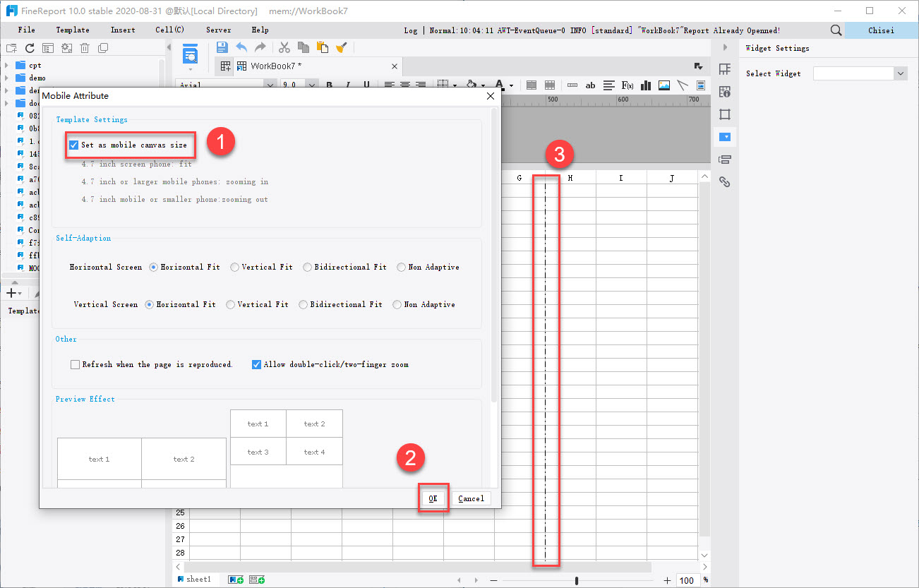
Task: Open the Select Widget dropdown
Action: click(901, 73)
